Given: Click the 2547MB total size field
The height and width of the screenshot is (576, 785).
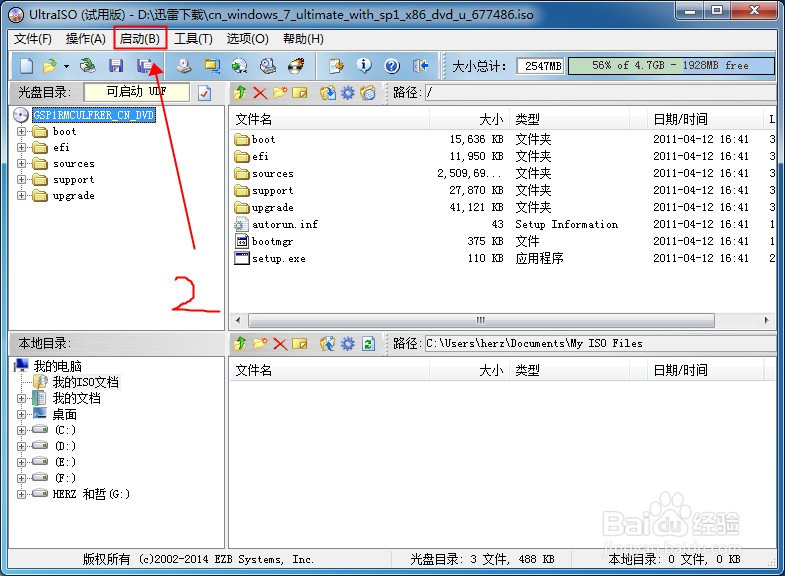Looking at the screenshot, I should (x=540, y=66).
